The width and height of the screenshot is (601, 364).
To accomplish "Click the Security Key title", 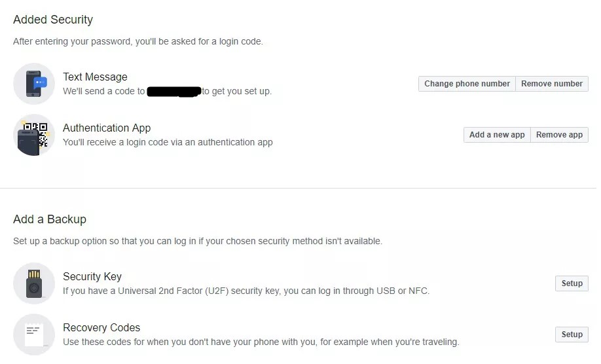I will coord(92,277).
